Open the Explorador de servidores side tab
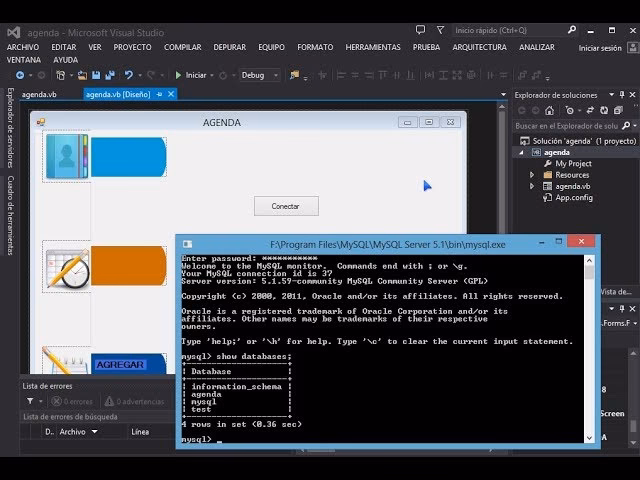Screen dimensions: 640x480 pyautogui.click(x=10, y=128)
